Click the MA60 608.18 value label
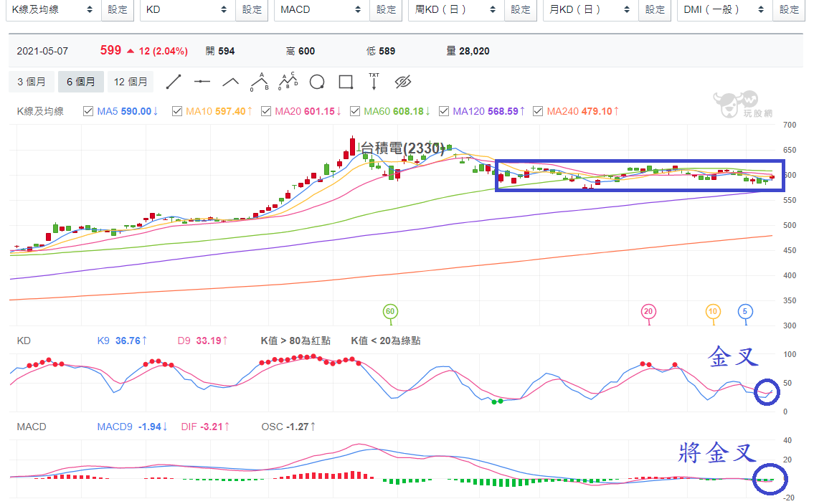814x504 pixels. pyautogui.click(x=397, y=111)
